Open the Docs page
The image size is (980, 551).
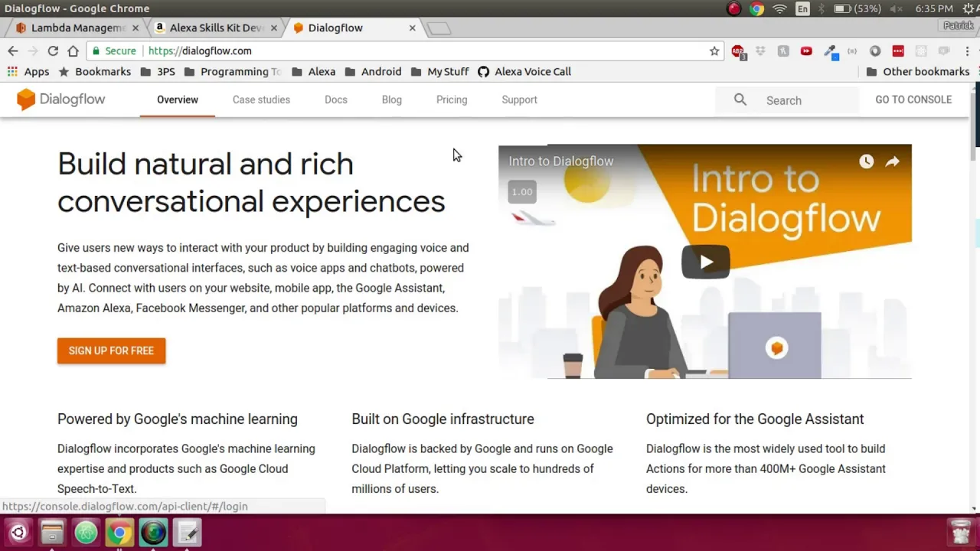pyautogui.click(x=335, y=99)
